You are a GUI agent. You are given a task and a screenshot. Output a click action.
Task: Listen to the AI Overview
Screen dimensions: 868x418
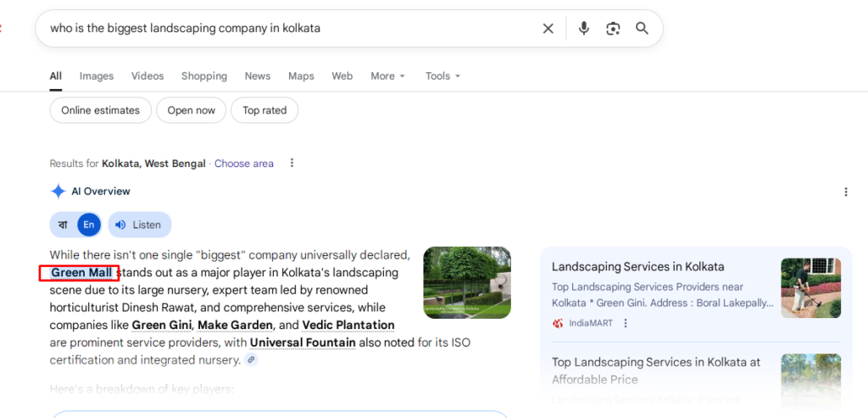[140, 224]
